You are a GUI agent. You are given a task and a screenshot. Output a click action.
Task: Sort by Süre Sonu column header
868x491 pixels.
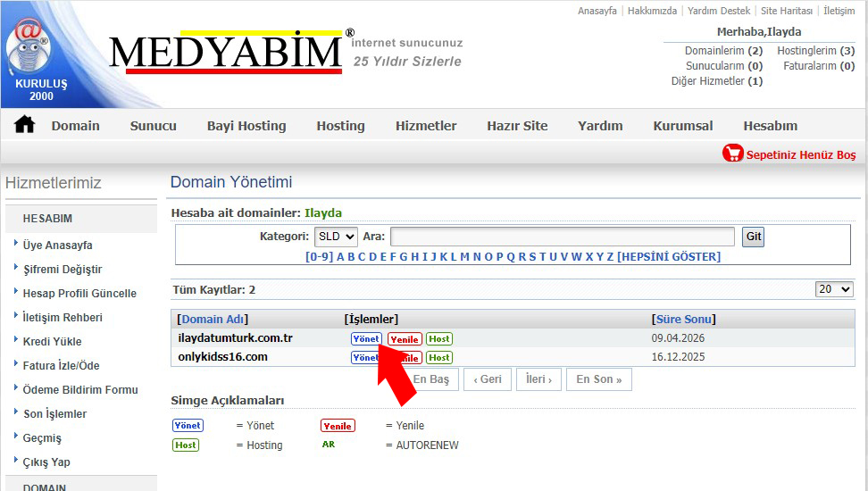pyautogui.click(x=684, y=320)
